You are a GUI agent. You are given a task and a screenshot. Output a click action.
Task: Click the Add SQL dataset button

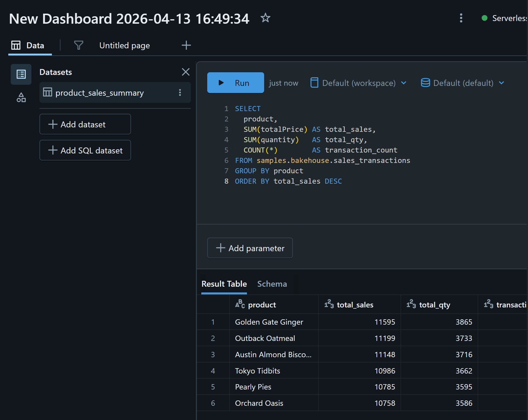85,150
